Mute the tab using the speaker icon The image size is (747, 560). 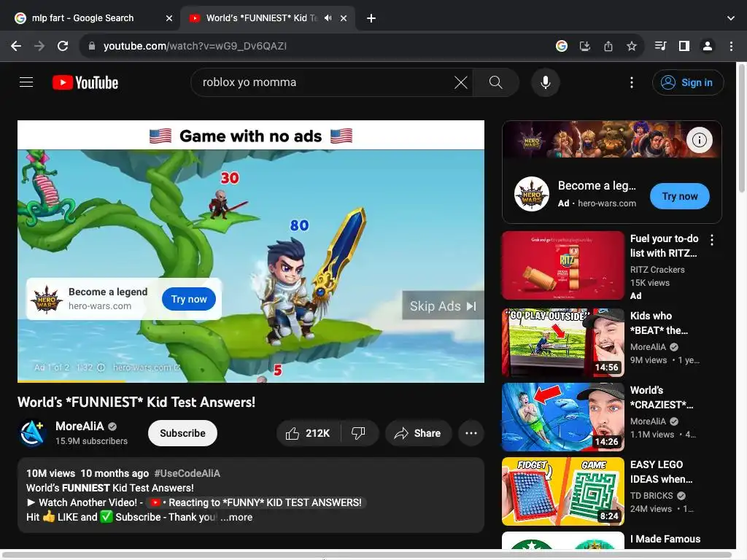tap(328, 18)
